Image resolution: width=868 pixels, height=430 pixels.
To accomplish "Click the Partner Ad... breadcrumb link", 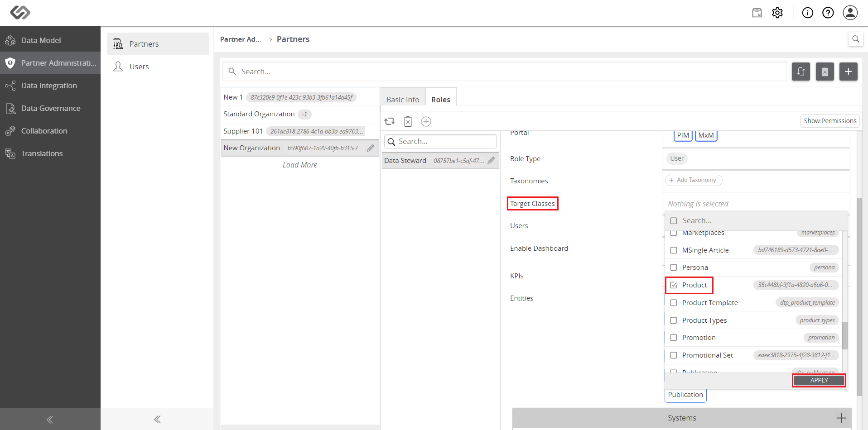I will coord(241,39).
